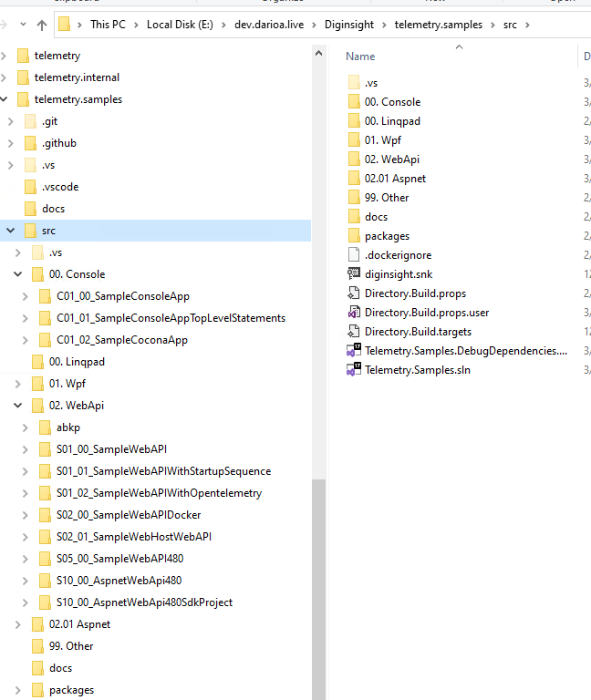Collapse the src folder in tree
The image size is (591, 700).
(x=10, y=231)
